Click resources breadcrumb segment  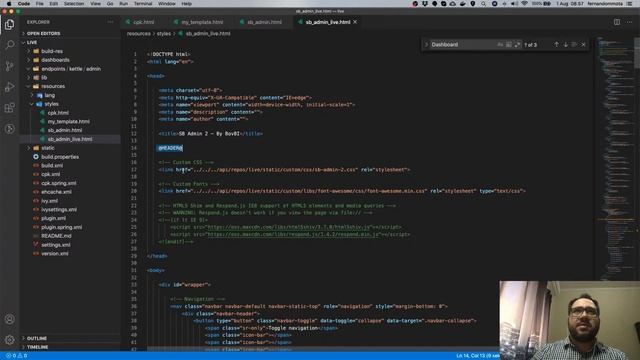[x=138, y=33]
